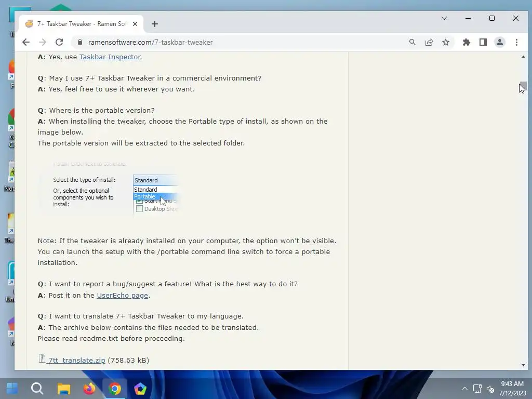Bookmark this page with the star
Image resolution: width=532 pixels, height=399 pixels.
[x=445, y=42]
